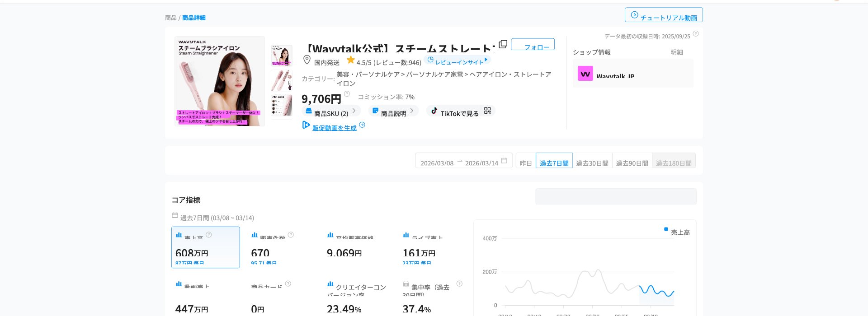The height and width of the screenshot is (316, 868).
Task: Select the 販売件数 670 metric card
Action: click(281, 247)
